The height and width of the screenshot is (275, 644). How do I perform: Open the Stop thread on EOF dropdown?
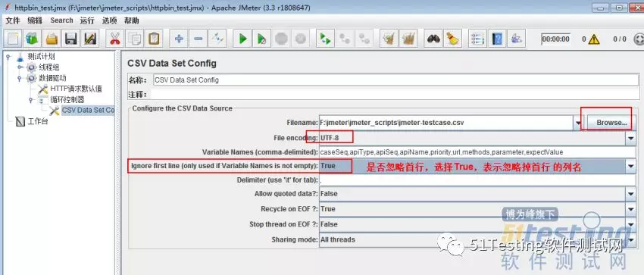631,224
